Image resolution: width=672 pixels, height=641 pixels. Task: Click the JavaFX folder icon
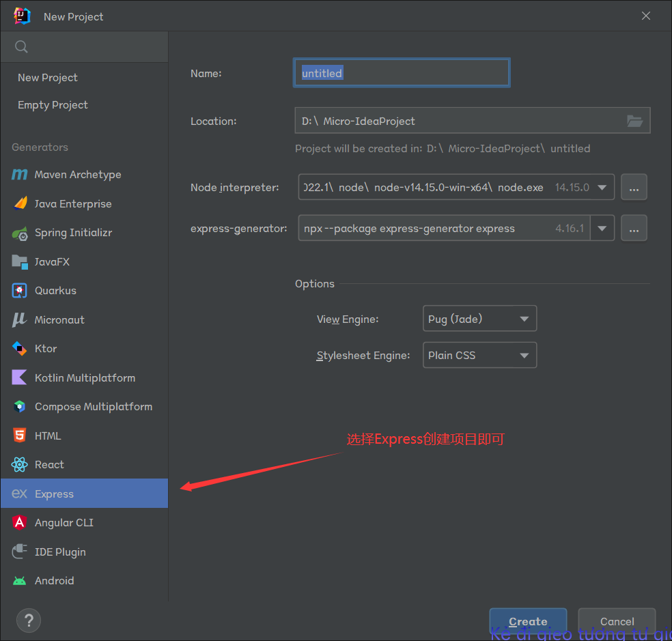point(20,262)
